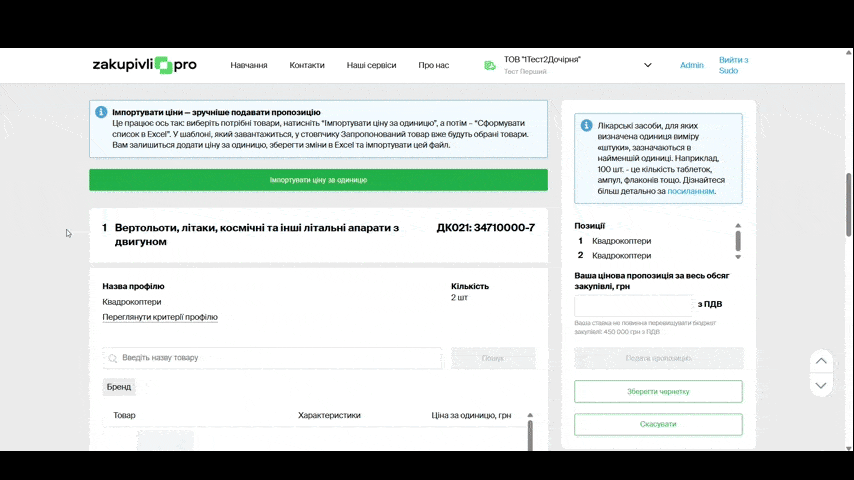Screen dimensions: 854x480
Task: Focus the price proposal input field
Action: [x=633, y=305]
